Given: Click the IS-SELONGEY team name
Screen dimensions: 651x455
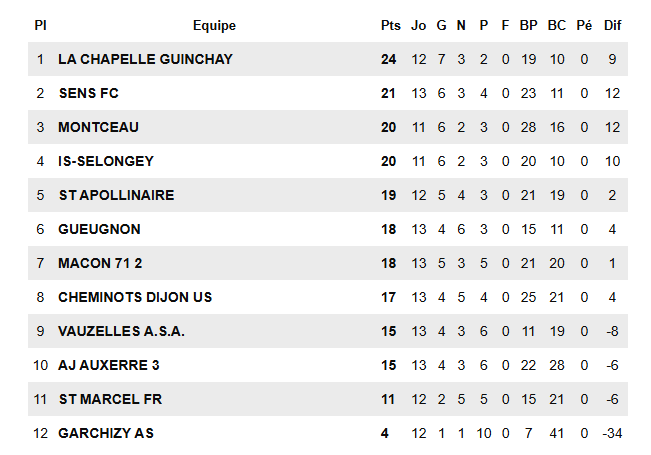Looking at the screenshot, I should 106,161.
